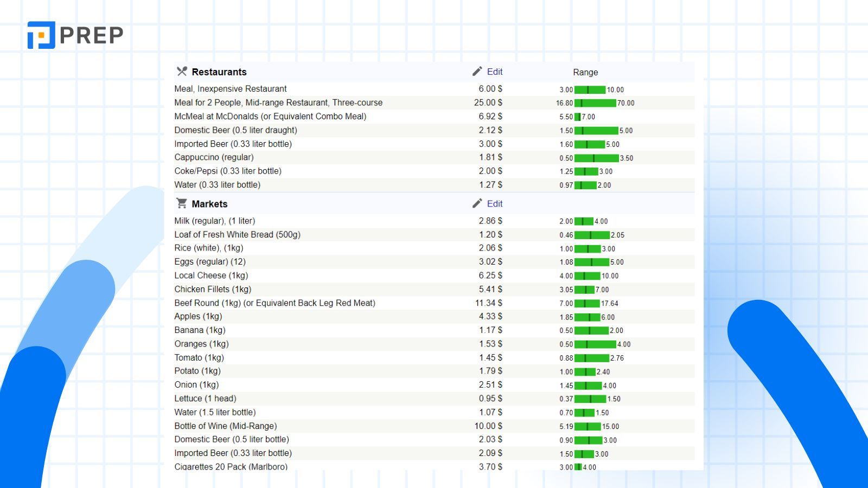868x488 pixels.
Task: Select the Banana (1kg) label
Action: click(200, 330)
